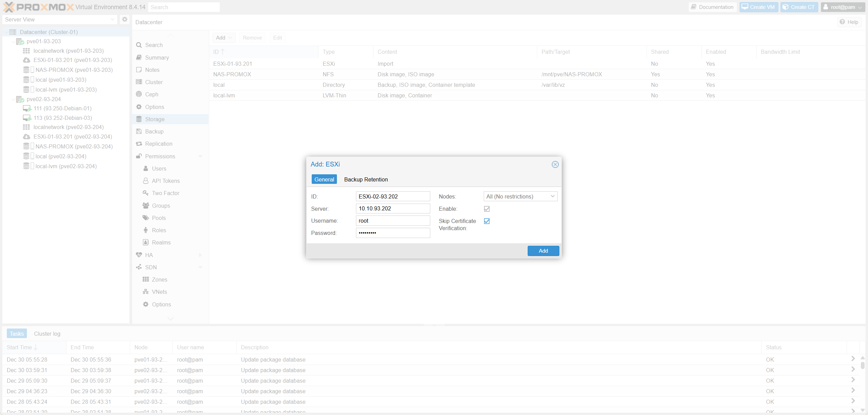868x415 pixels.
Task: Click the HA heartbeat icon
Action: (139, 255)
